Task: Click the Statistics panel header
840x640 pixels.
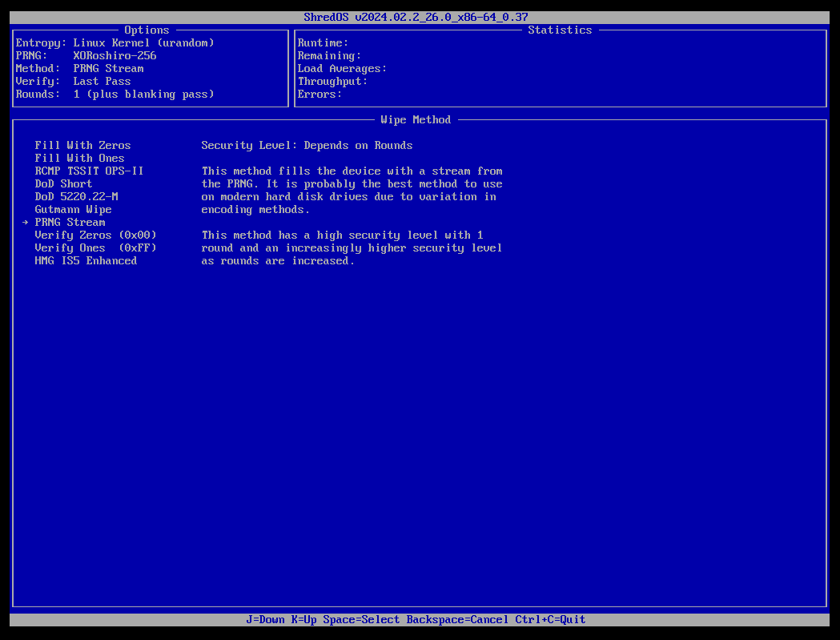Action: click(560, 30)
